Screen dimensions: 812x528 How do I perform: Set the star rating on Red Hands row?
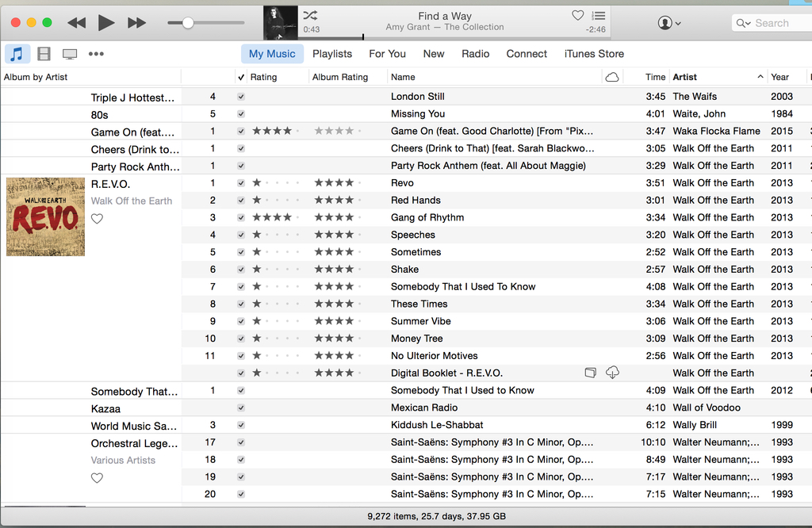click(275, 200)
